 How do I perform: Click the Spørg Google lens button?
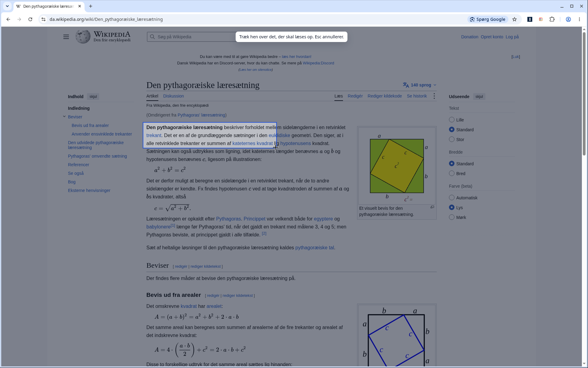[488, 19]
